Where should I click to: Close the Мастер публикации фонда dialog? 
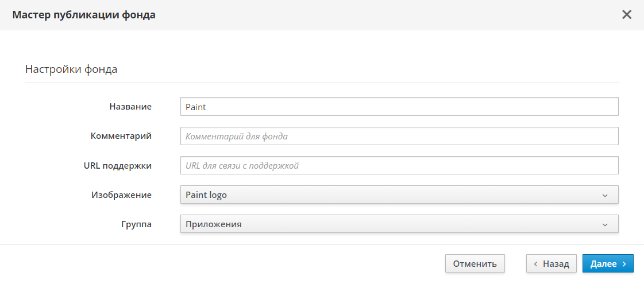(x=627, y=15)
